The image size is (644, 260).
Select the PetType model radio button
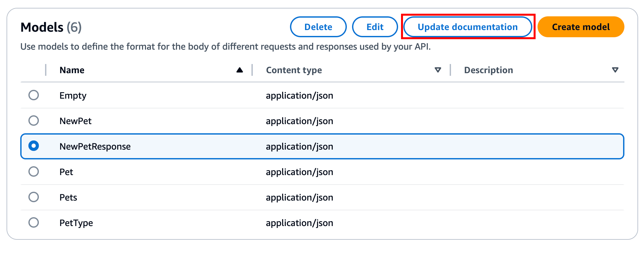pos(34,223)
